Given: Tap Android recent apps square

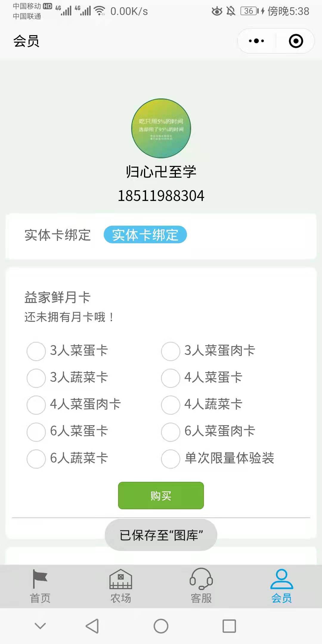Looking at the screenshot, I should click(x=229, y=626).
